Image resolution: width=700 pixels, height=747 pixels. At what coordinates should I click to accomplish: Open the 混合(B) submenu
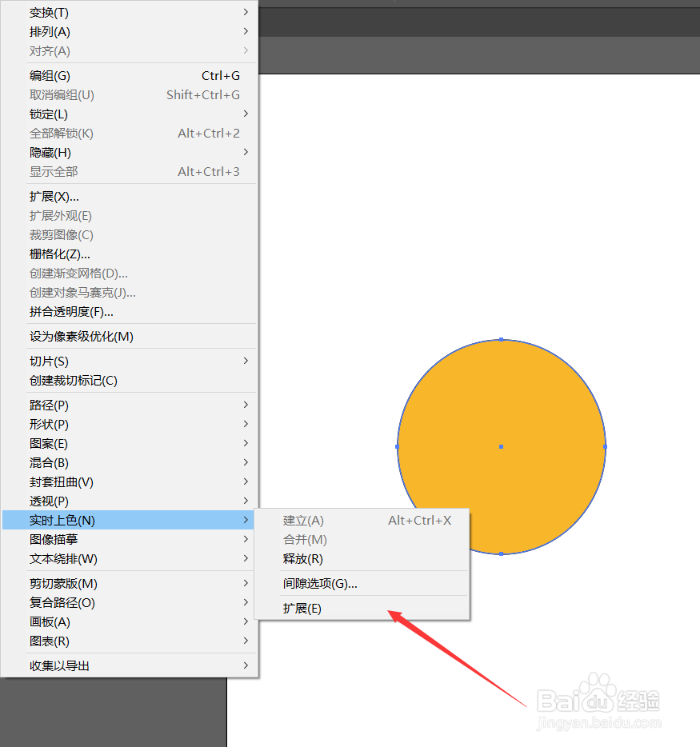[130, 462]
